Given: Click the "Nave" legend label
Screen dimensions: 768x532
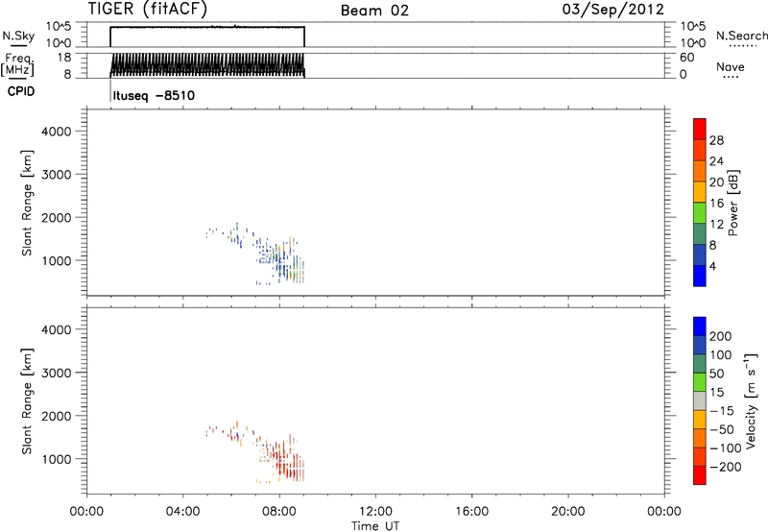Looking at the screenshot, I should [x=731, y=66].
